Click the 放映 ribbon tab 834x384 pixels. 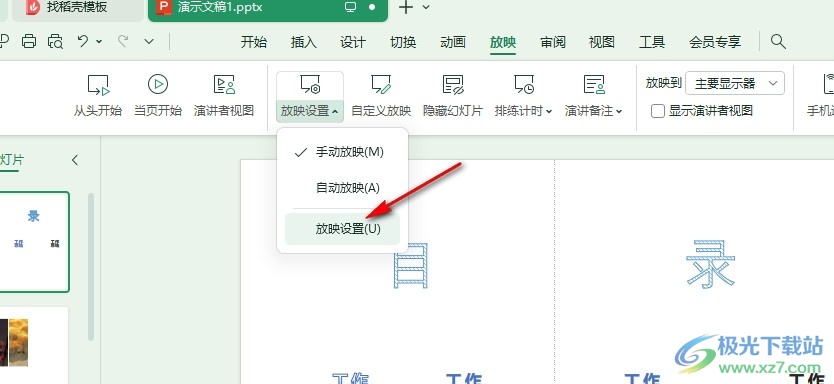click(503, 42)
